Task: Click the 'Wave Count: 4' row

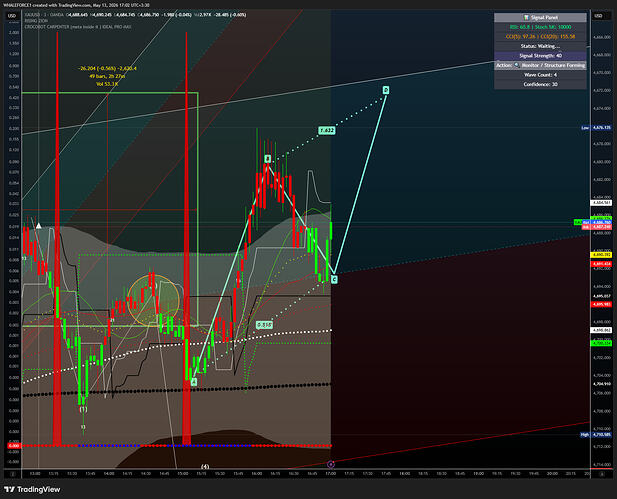Action: pyautogui.click(x=540, y=75)
